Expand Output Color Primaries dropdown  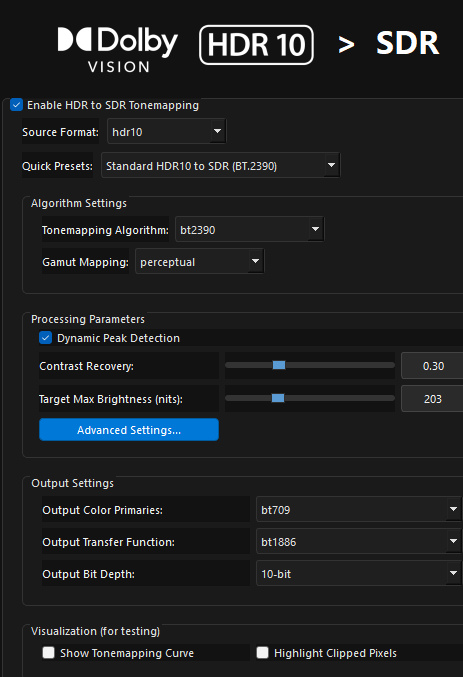[358, 509]
